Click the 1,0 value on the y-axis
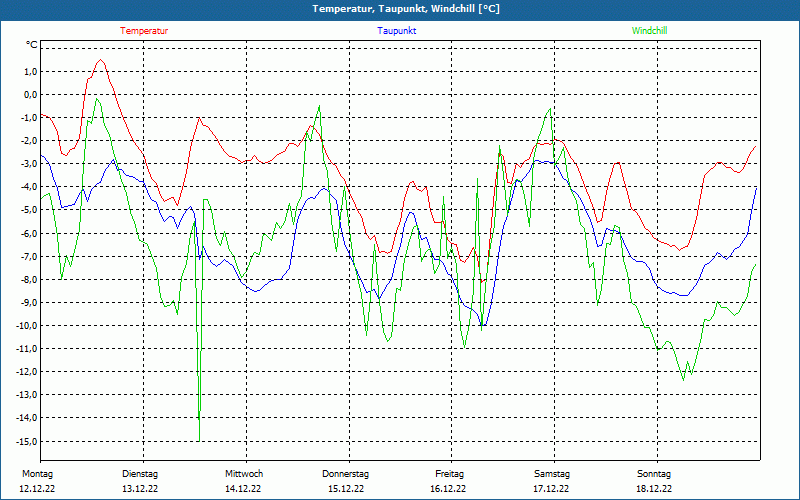800x500 pixels. click(30, 71)
